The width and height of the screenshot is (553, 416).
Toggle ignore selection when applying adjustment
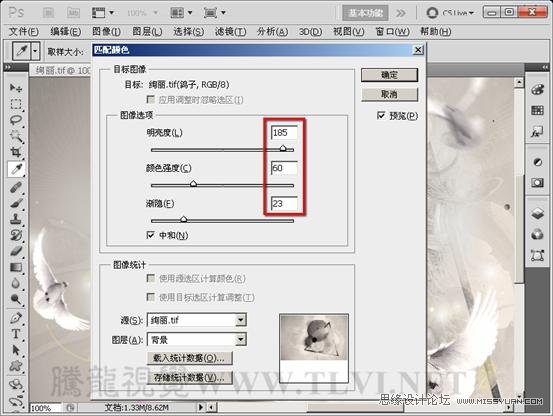151,99
